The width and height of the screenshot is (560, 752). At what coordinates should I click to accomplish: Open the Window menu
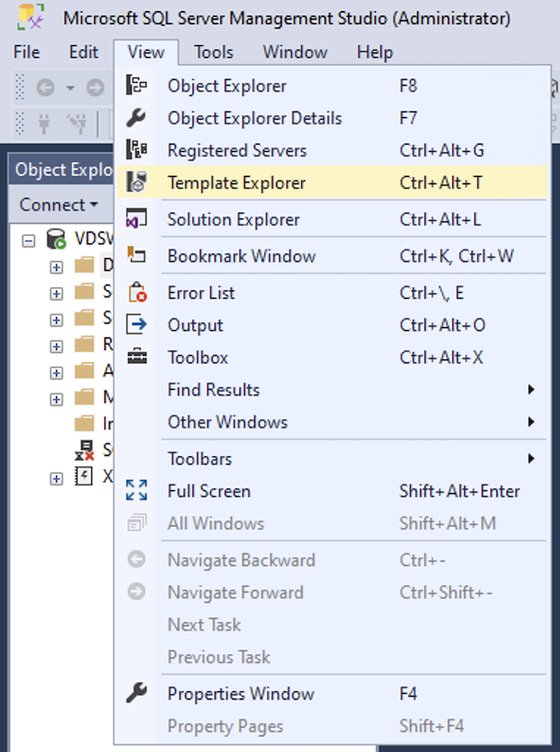pyautogui.click(x=295, y=53)
